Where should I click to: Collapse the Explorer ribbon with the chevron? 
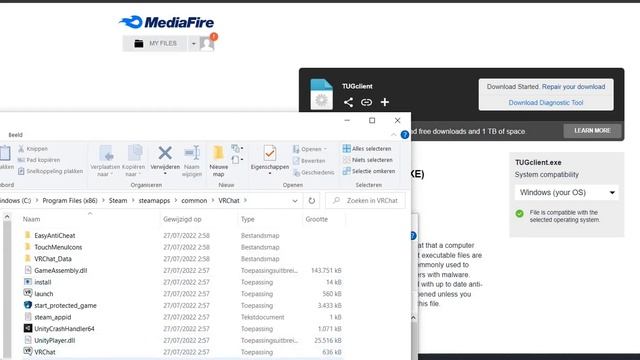tap(393, 135)
